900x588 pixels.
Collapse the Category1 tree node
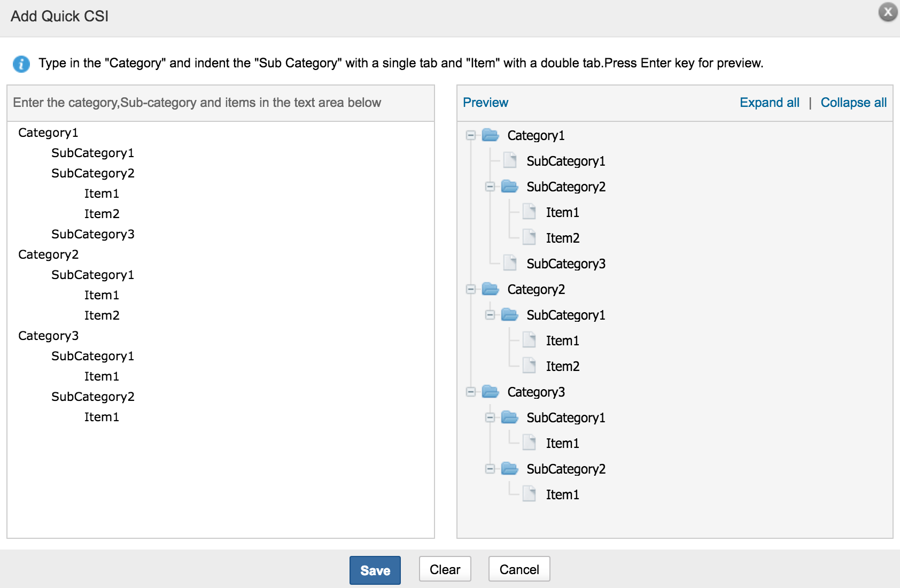(x=470, y=135)
